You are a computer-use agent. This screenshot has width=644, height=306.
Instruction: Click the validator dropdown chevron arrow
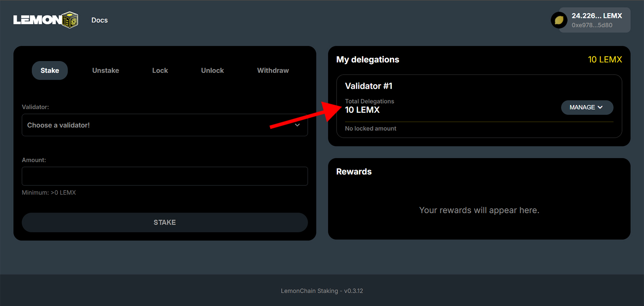(297, 125)
